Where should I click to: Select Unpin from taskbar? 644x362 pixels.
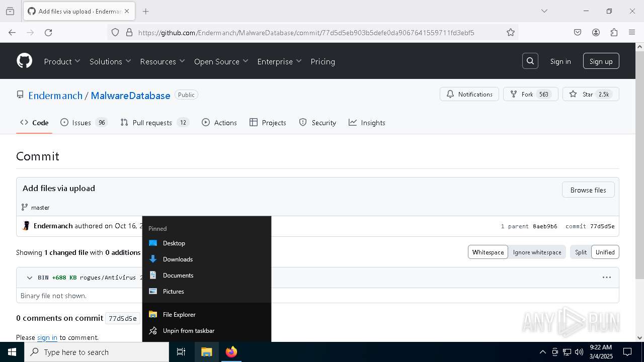(x=207, y=330)
